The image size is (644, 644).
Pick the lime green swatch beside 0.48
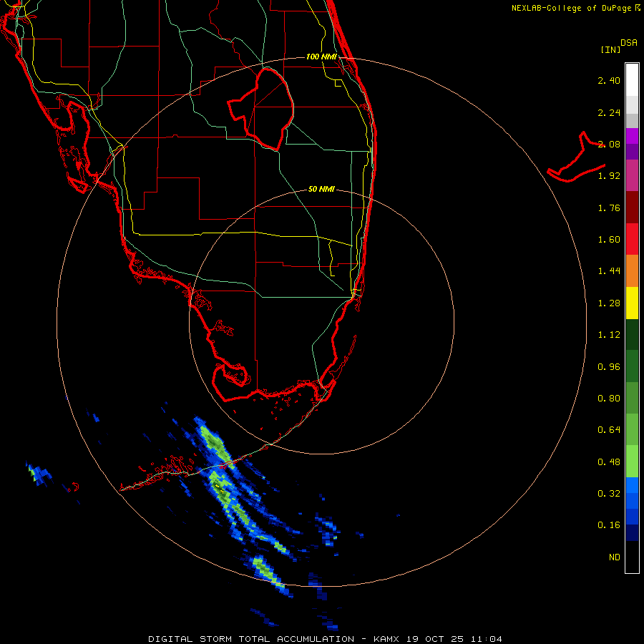point(632,462)
